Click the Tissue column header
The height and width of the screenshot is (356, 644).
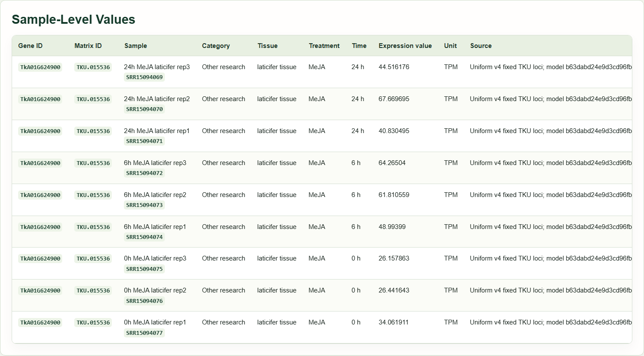[x=268, y=46]
